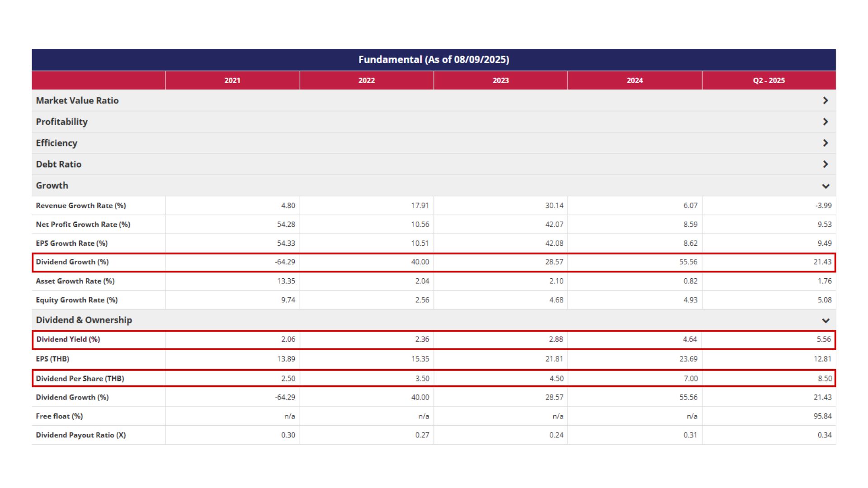Click Dividend Per Share (THB) label
The width and height of the screenshot is (868, 488).
pos(80,379)
